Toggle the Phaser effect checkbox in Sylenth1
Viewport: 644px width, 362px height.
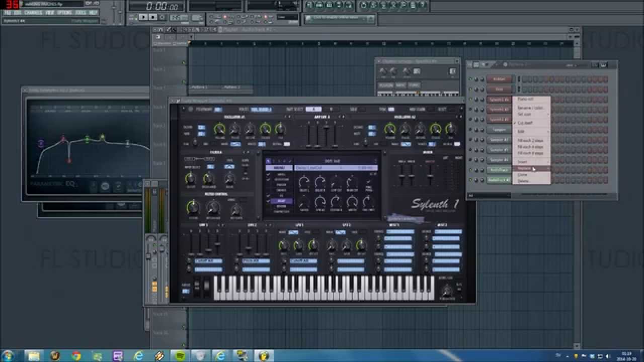pos(268,185)
